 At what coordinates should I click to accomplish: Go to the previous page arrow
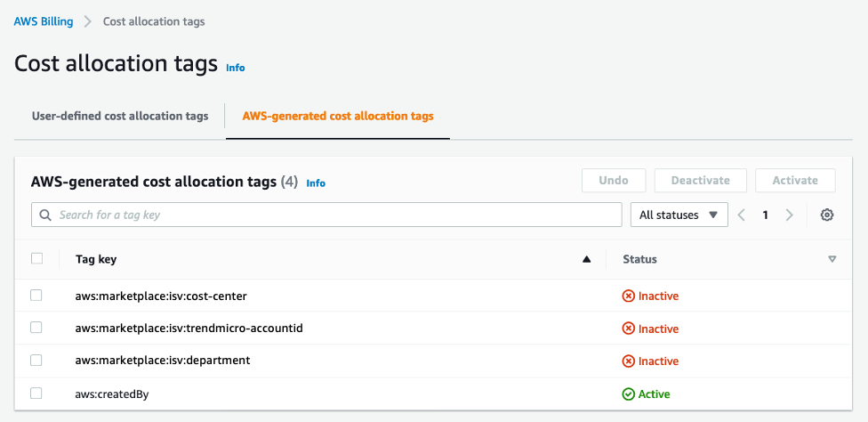pos(742,215)
